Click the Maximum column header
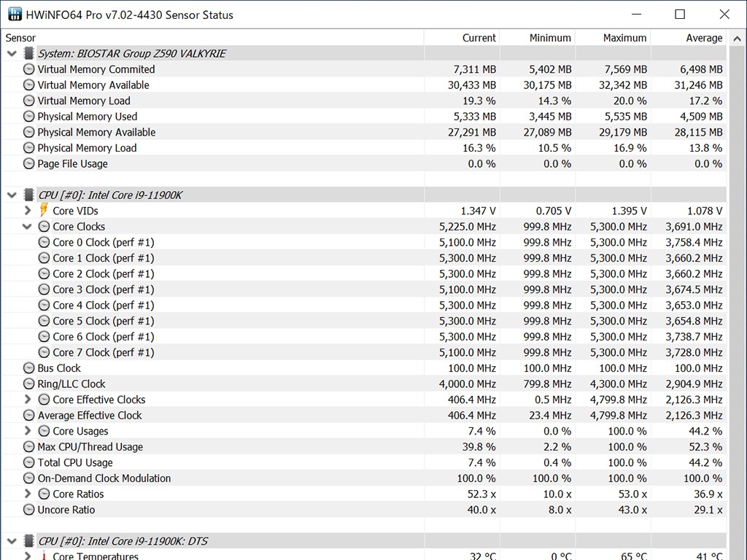 tap(624, 38)
